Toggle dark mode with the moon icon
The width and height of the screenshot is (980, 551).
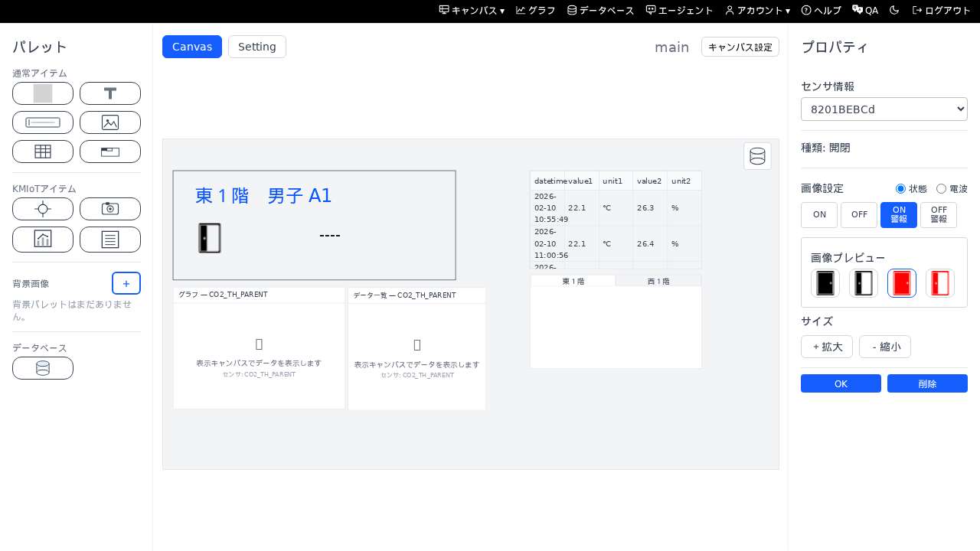pos(893,11)
